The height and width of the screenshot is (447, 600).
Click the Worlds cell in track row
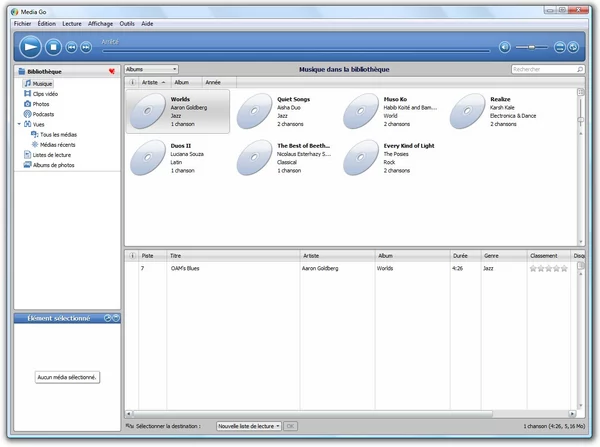385,268
